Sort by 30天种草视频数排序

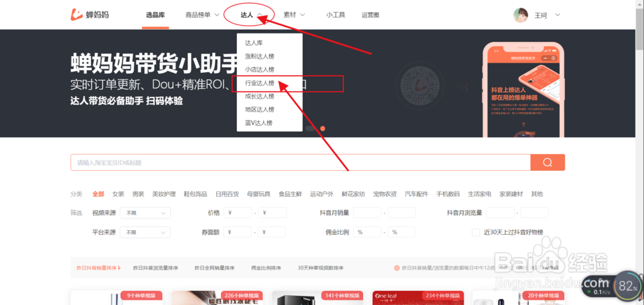coord(320,268)
